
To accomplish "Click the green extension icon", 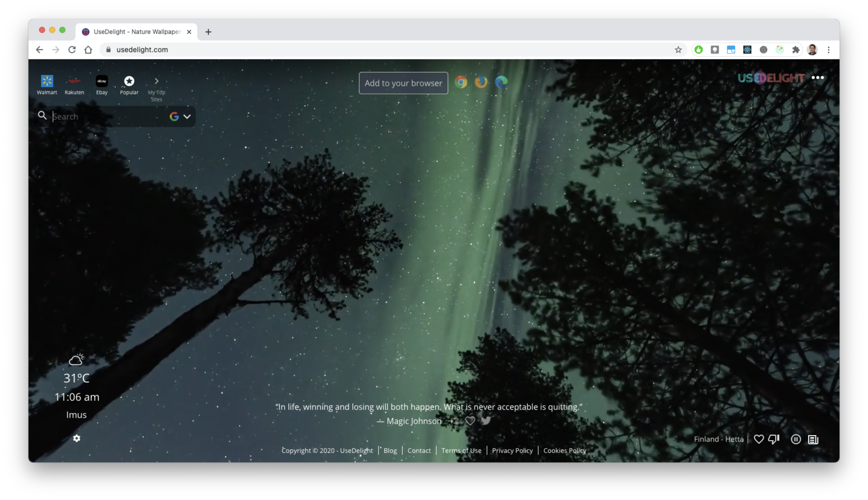I will coord(698,50).
